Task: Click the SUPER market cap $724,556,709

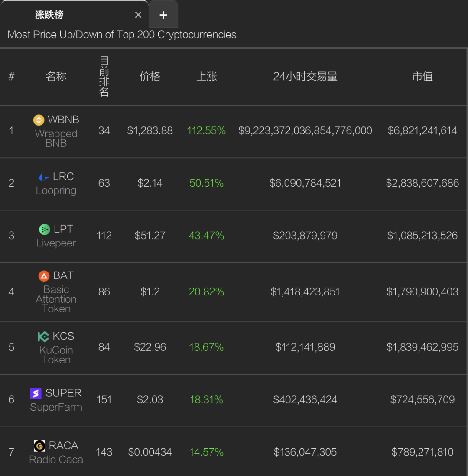Action: pyautogui.click(x=422, y=400)
